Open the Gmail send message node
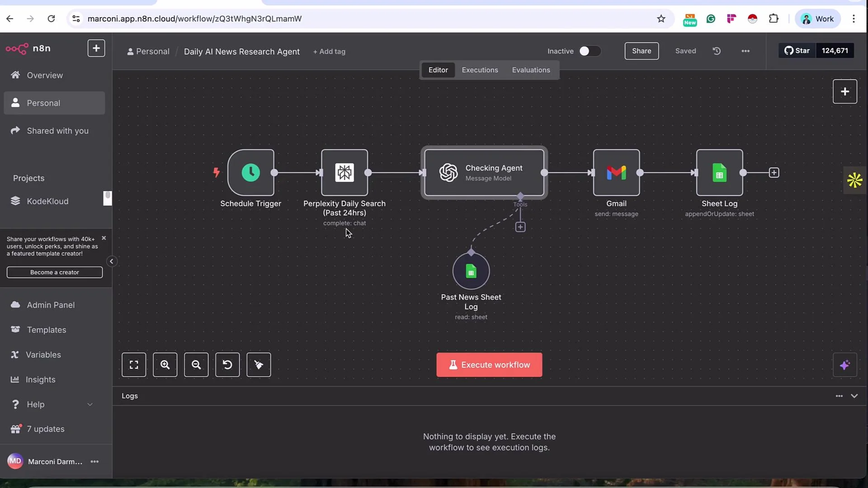This screenshot has width=868, height=488. point(616,173)
